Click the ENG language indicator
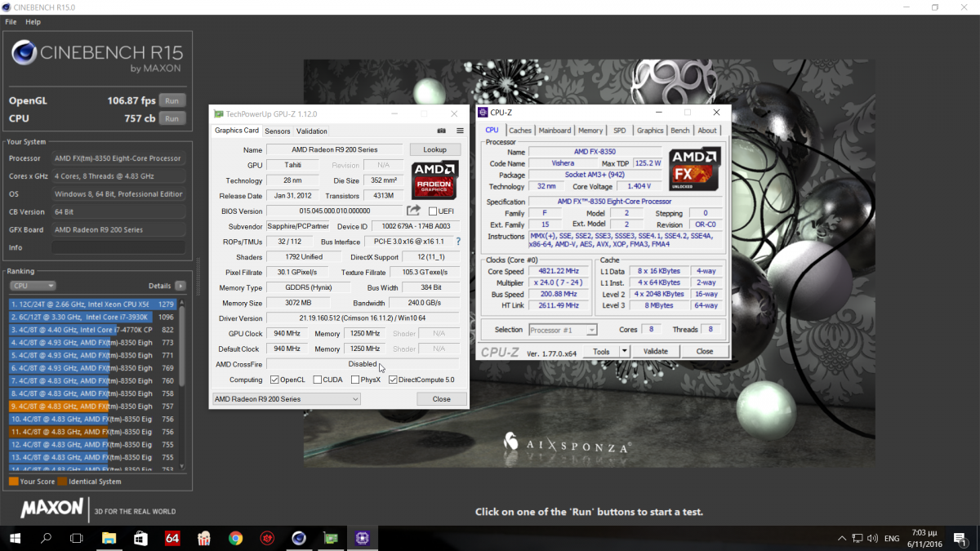 point(892,539)
